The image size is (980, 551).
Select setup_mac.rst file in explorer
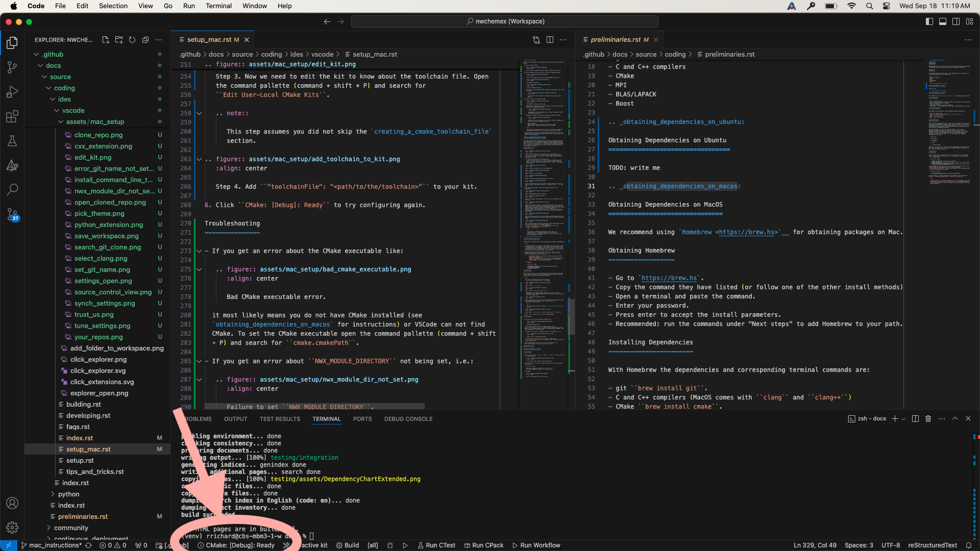[x=88, y=449]
